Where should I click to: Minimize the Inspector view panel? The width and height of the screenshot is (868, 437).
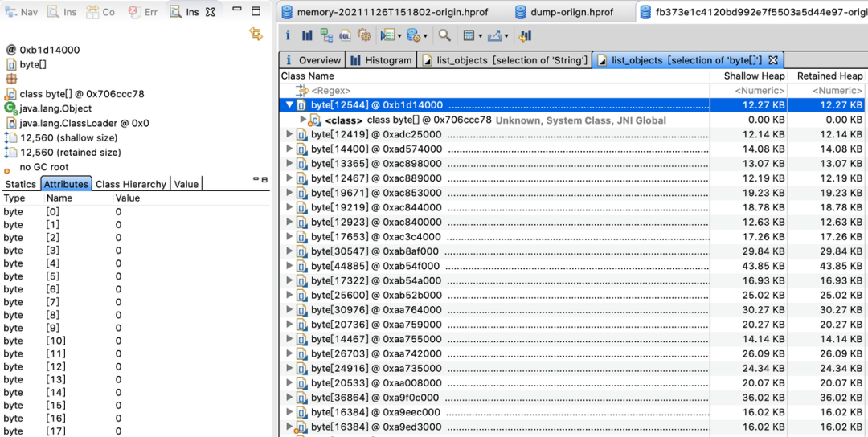pyautogui.click(x=237, y=10)
